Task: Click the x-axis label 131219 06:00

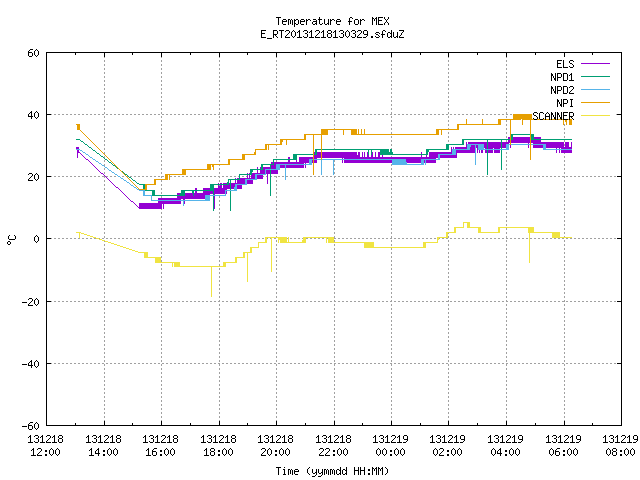Action: coord(564,446)
